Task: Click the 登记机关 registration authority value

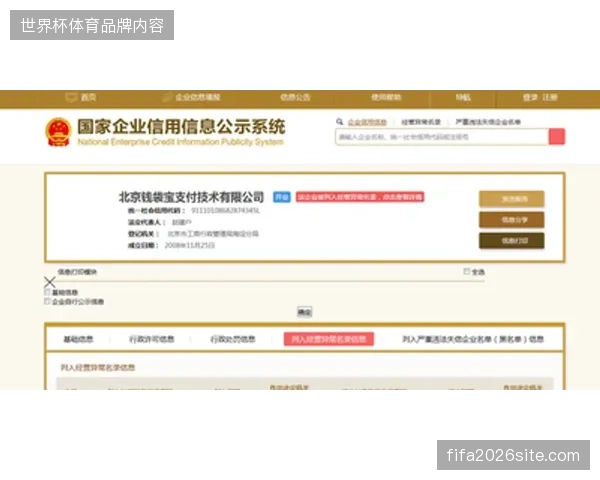Action: (213, 233)
